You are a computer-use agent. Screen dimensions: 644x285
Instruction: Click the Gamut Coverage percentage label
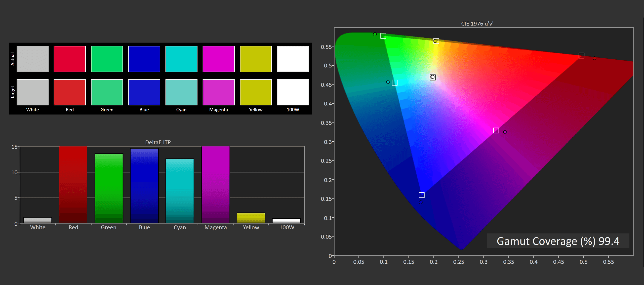[x=558, y=241]
